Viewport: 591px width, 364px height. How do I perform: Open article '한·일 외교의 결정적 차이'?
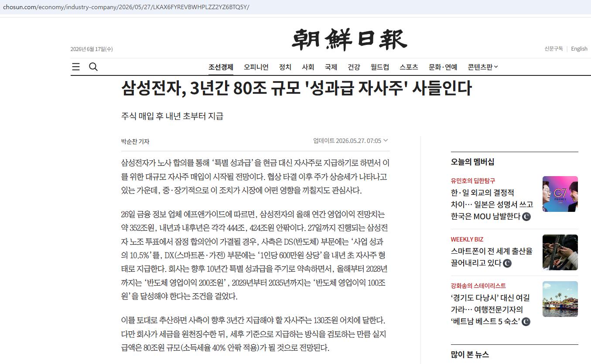pyautogui.click(x=492, y=204)
